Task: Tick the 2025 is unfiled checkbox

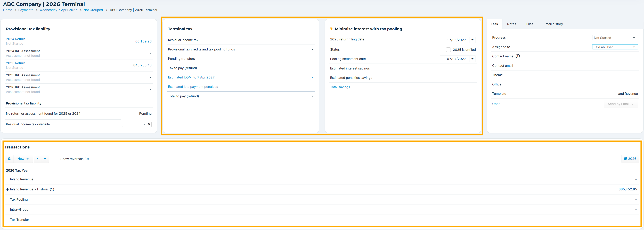Action: tap(448, 50)
